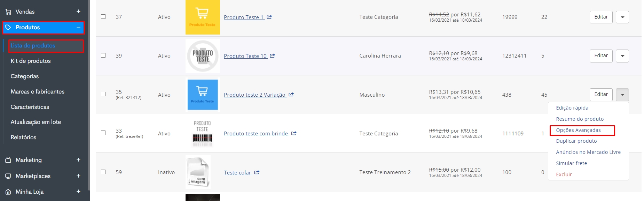Viewport: 644px width, 201px height.
Task: Open the Produto teste com brinde link
Action: click(x=256, y=133)
